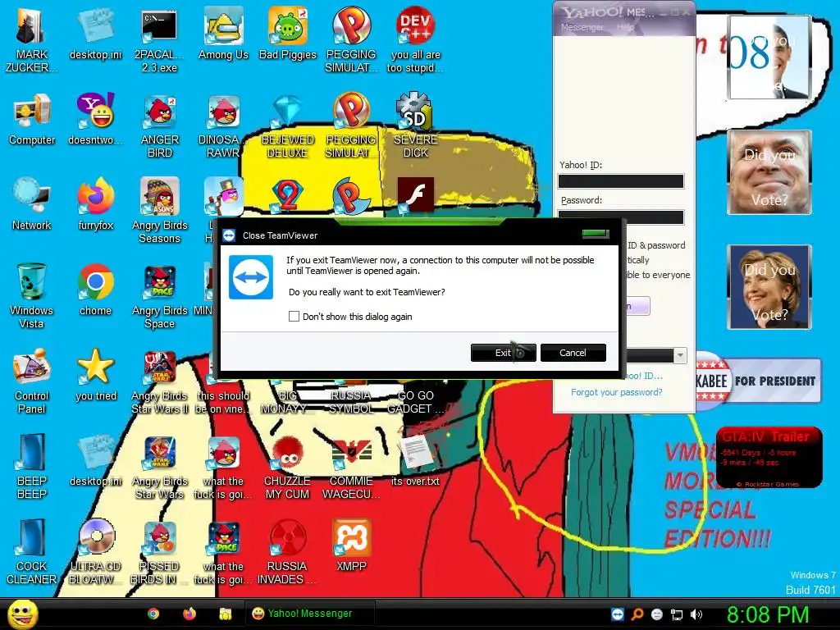The image size is (840, 630).
Task: Click Exit in Close TeamViewer dialog
Action: [x=503, y=353]
